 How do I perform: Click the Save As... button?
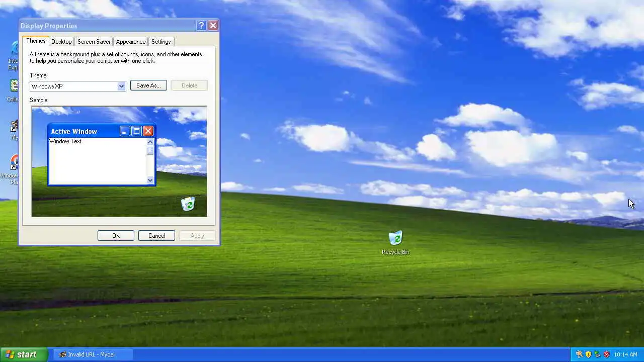[x=148, y=85]
